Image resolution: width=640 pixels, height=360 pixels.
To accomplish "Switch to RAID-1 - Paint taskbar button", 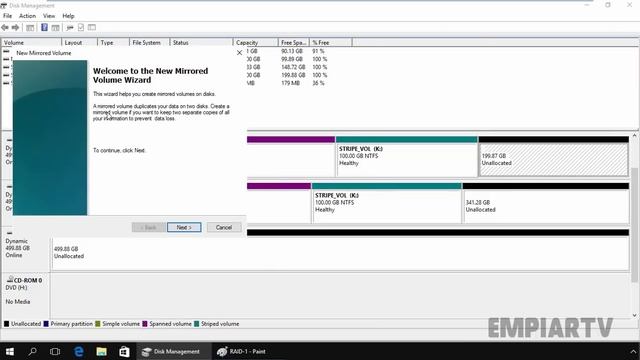I will click(x=242, y=351).
